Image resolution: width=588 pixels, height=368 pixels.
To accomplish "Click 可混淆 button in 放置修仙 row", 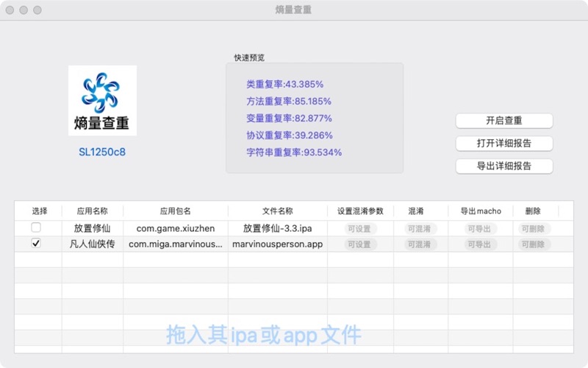I will 419,229.
